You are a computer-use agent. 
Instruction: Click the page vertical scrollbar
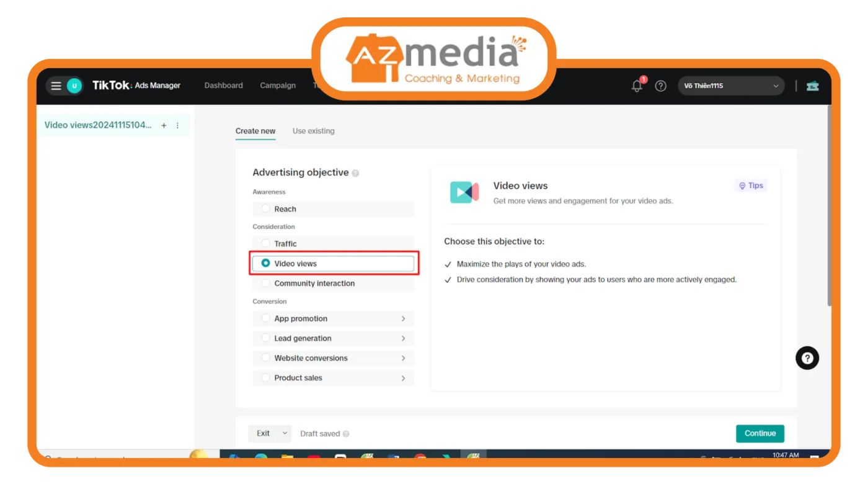[829, 205]
